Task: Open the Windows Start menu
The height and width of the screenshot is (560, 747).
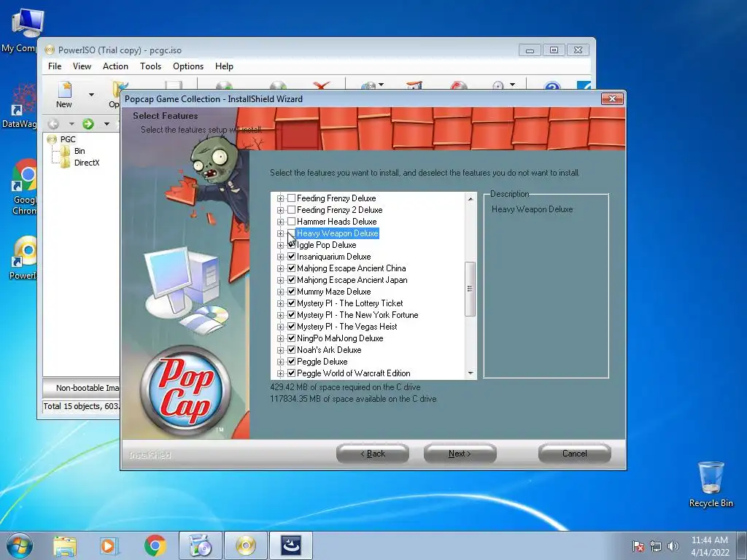Action: point(20,545)
